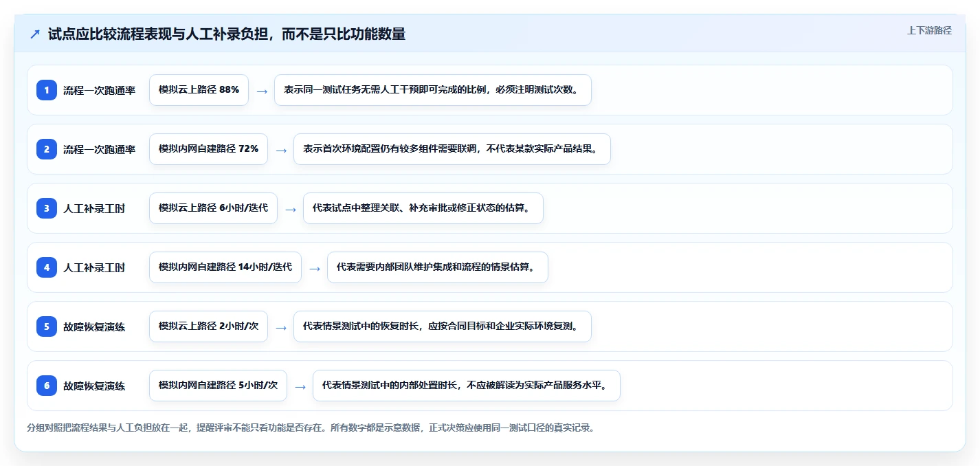Select the 模拟内网自建路径 14小时/迭代 pill
The image size is (980, 466).
225,267
